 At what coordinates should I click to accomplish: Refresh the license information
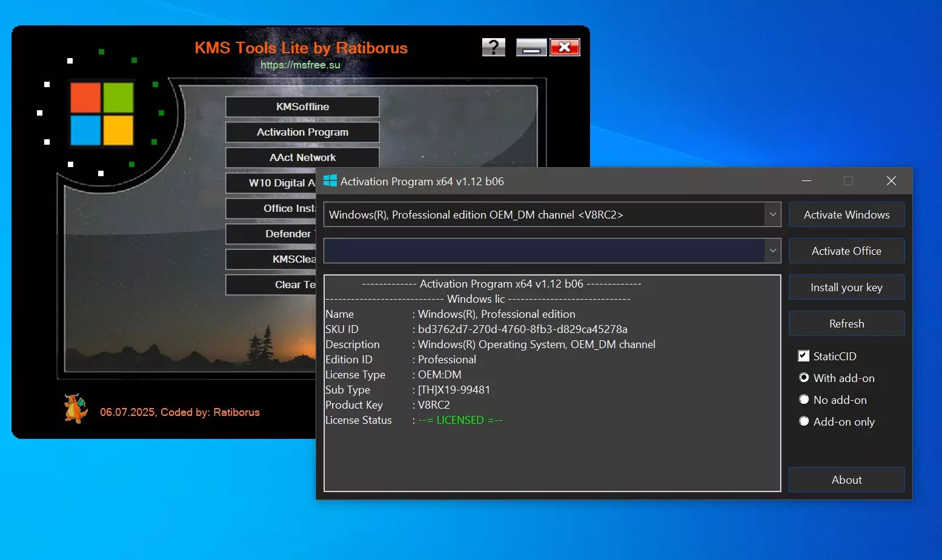coord(846,323)
